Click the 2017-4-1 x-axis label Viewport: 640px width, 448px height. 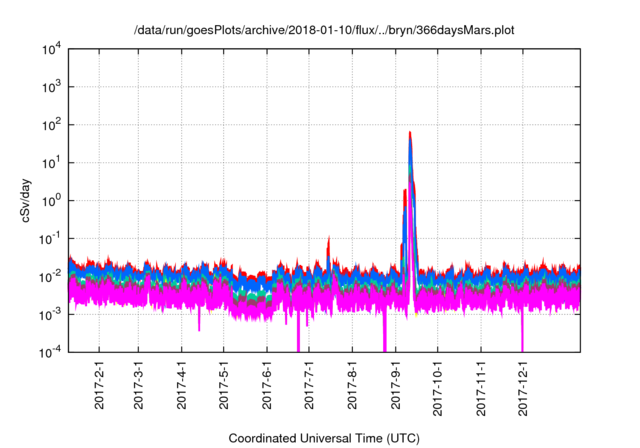coord(181,385)
